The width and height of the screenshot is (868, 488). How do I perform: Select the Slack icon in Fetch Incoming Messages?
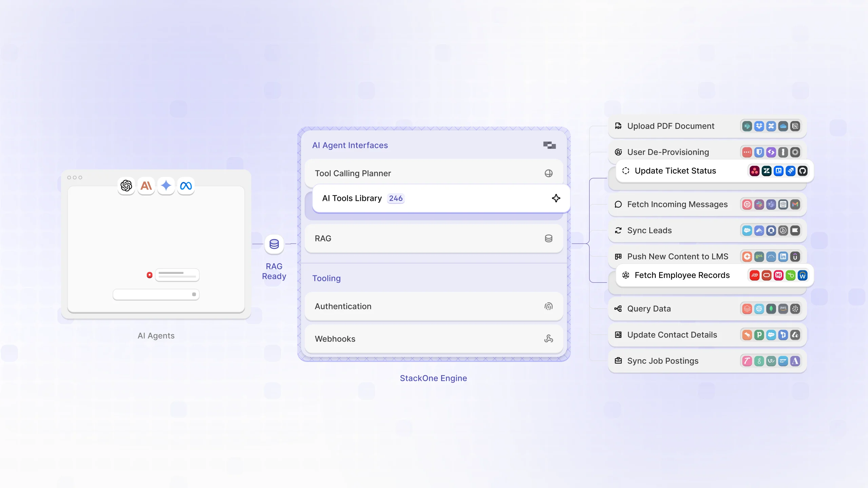759,204
